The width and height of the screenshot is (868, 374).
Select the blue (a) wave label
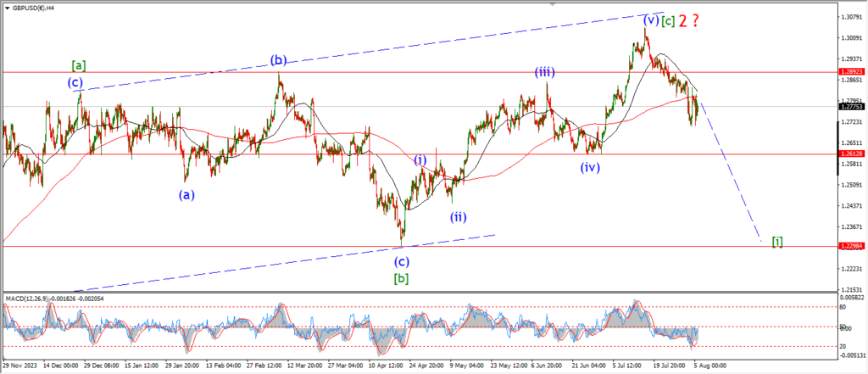point(186,194)
